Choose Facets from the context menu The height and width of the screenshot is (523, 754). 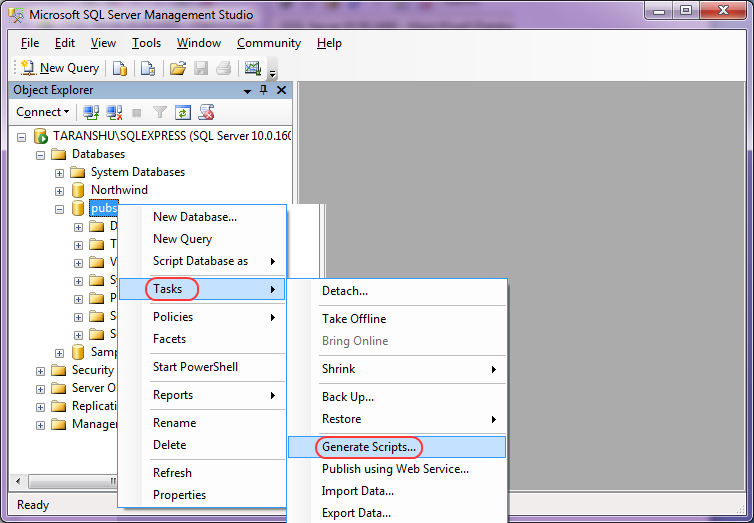coord(202,339)
